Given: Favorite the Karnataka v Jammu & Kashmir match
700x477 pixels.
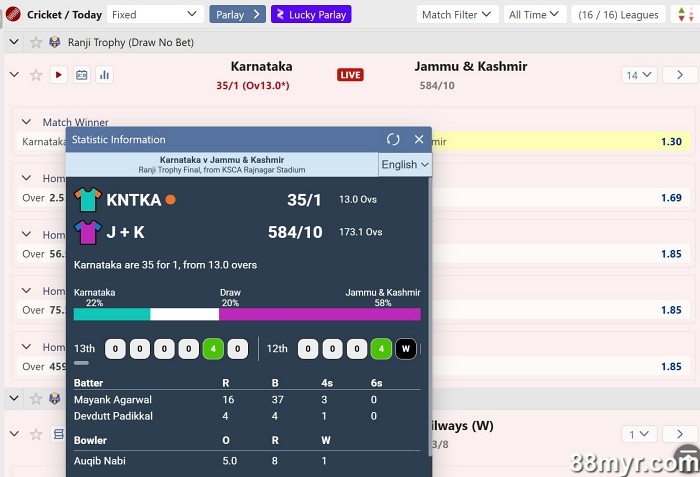Looking at the screenshot, I should point(36,75).
